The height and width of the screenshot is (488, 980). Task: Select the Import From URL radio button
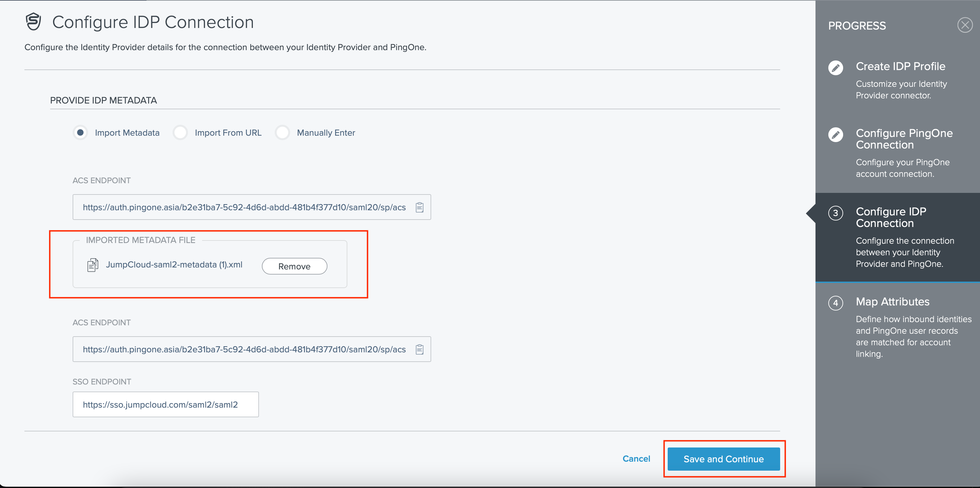[181, 133]
